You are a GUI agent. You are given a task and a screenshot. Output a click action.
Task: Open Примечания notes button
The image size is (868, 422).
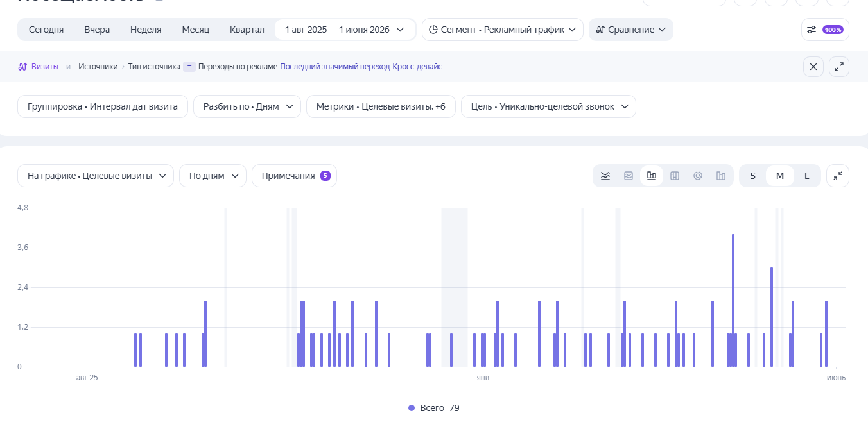294,176
